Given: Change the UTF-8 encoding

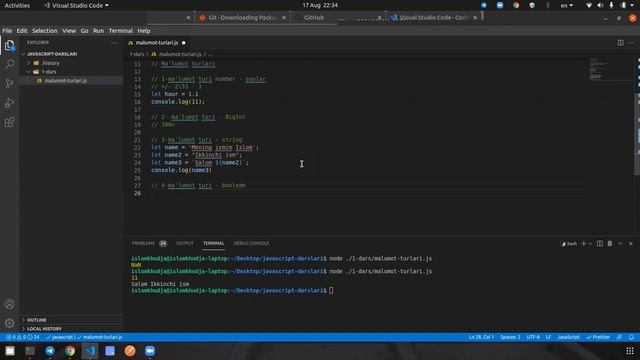Looking at the screenshot, I should [533, 337].
